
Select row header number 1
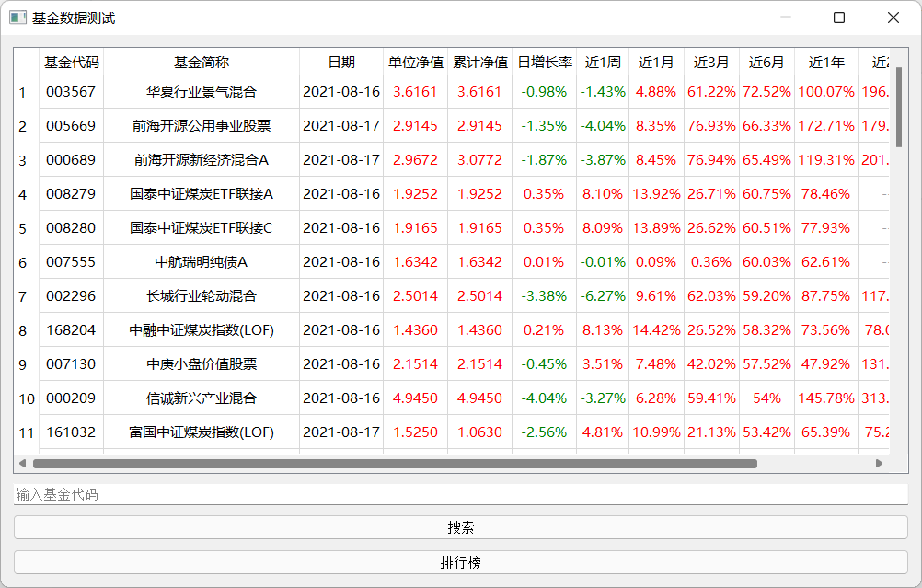coord(26,92)
